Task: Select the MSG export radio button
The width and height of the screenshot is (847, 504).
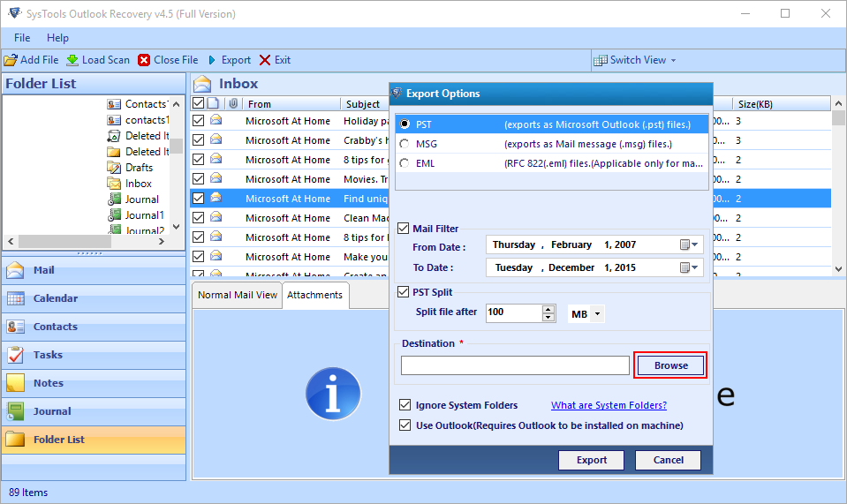Action: click(405, 144)
